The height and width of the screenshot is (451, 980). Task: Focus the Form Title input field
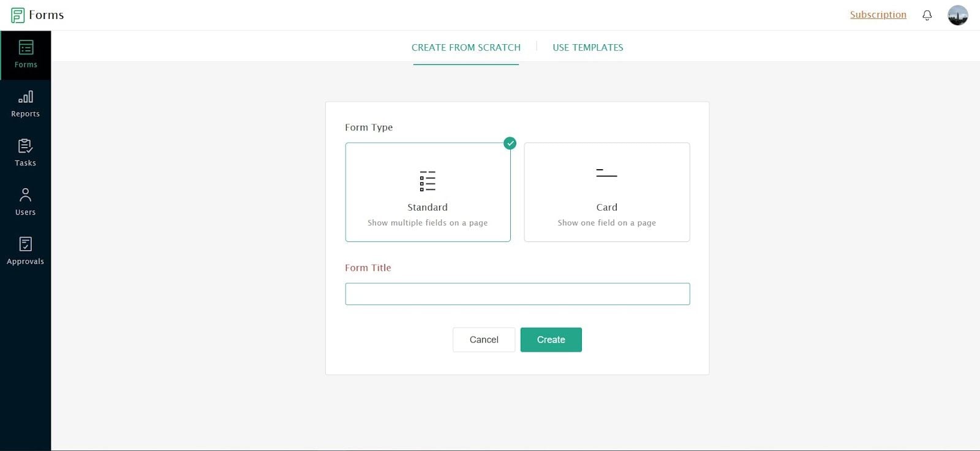pos(518,294)
